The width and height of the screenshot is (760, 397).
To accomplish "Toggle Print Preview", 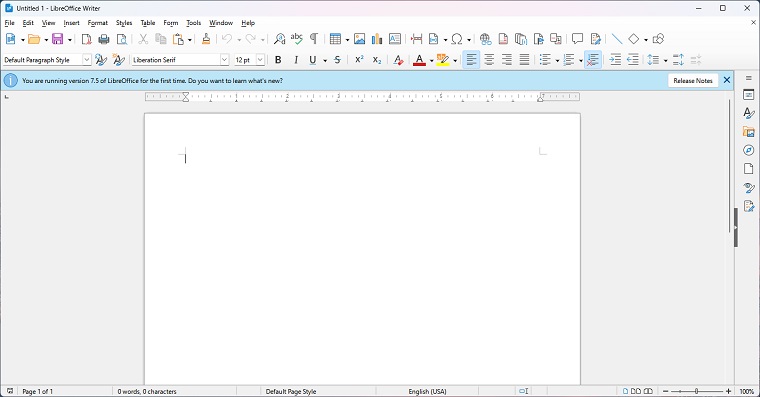I will tap(122, 39).
